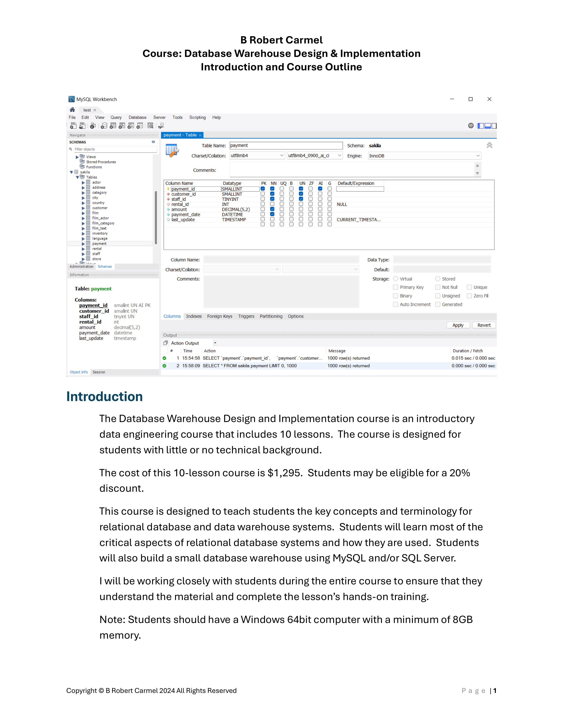Click Reconnect to DBMS icon
The height and width of the screenshot is (728, 563).
(161, 126)
